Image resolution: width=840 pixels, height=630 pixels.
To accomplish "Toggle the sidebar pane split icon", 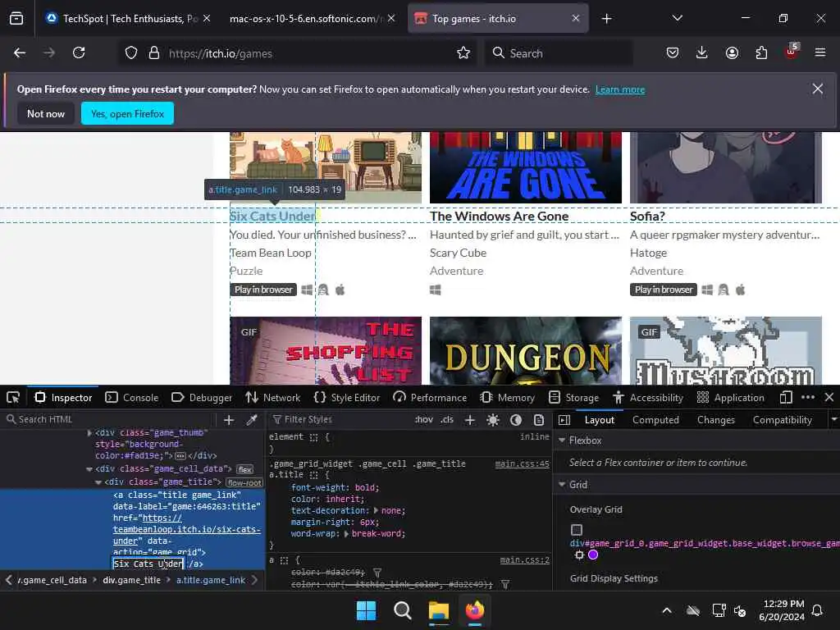I will click(564, 420).
